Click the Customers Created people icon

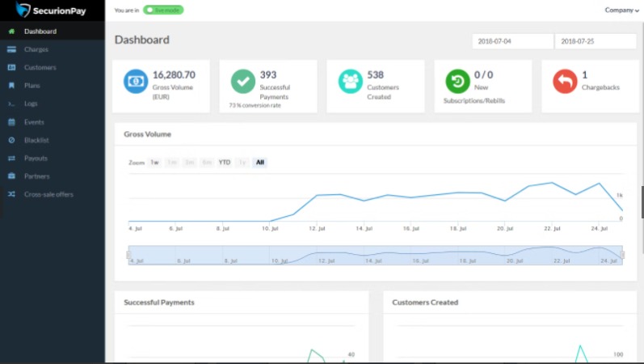click(351, 82)
